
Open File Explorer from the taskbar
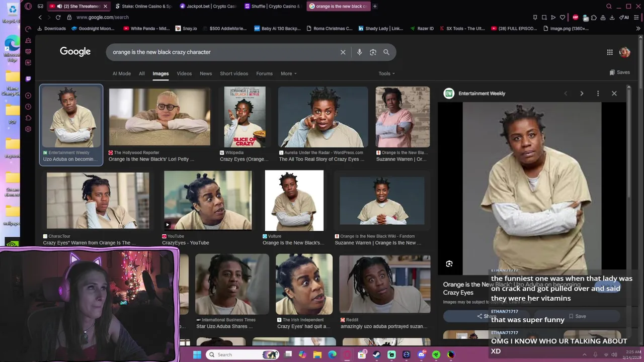[317, 354]
